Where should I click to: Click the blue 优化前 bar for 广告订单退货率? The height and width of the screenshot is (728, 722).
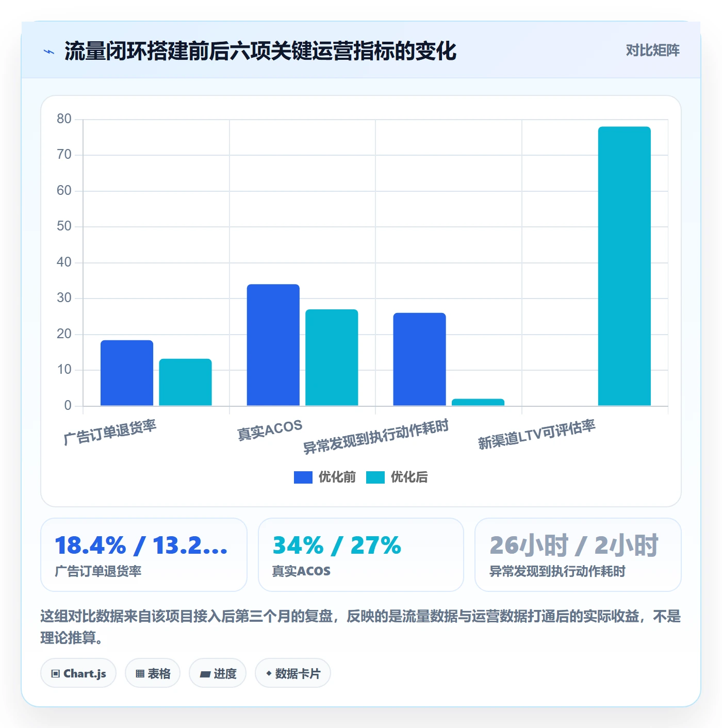[x=127, y=373]
